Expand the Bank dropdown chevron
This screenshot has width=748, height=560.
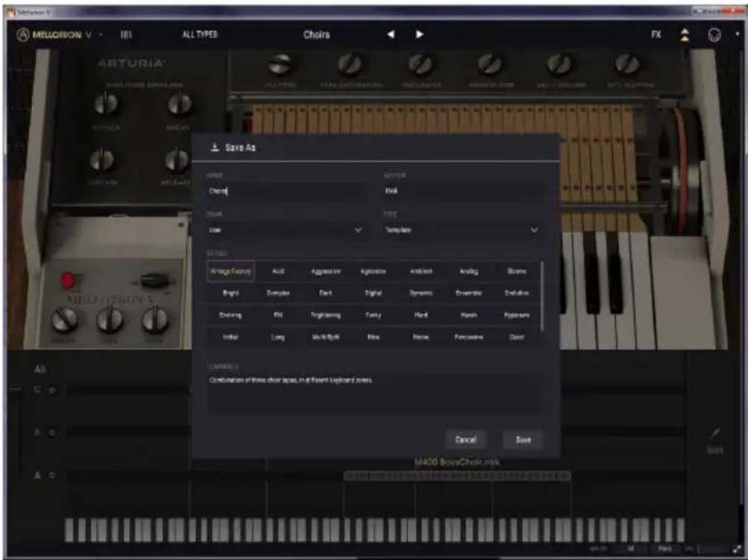coord(358,230)
